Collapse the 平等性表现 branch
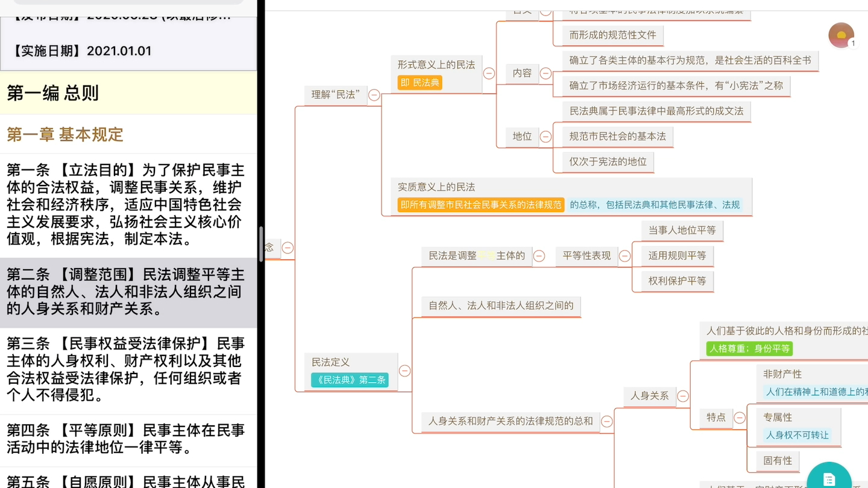The width and height of the screenshot is (868, 488). (625, 256)
